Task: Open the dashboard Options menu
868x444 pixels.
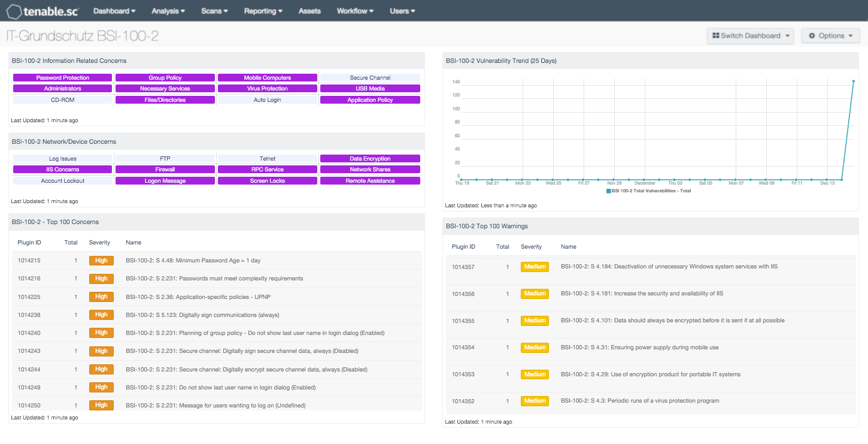Action: pyautogui.click(x=831, y=36)
